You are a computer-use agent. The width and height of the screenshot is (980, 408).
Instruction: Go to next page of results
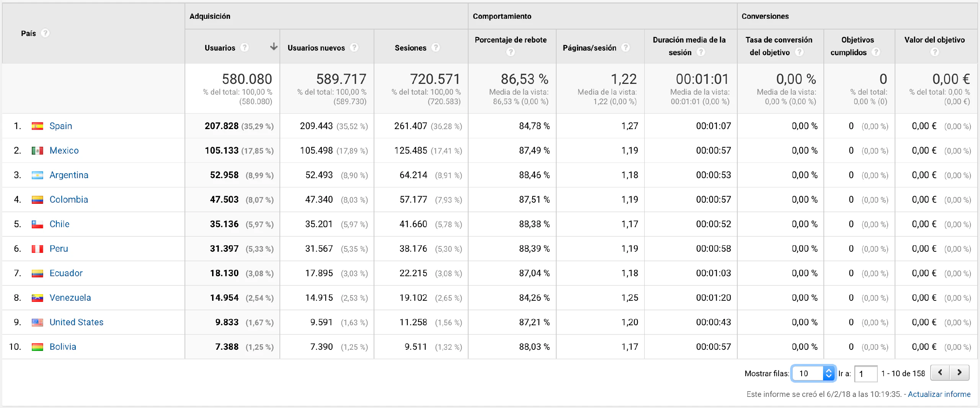click(x=959, y=373)
